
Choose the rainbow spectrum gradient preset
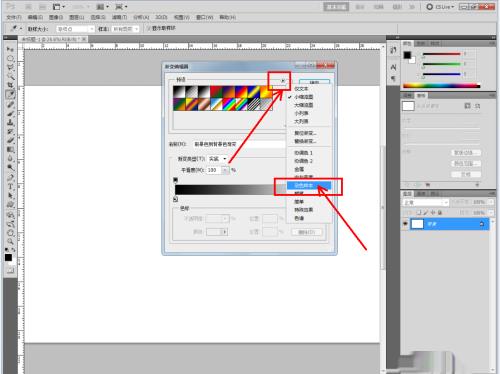click(230, 104)
